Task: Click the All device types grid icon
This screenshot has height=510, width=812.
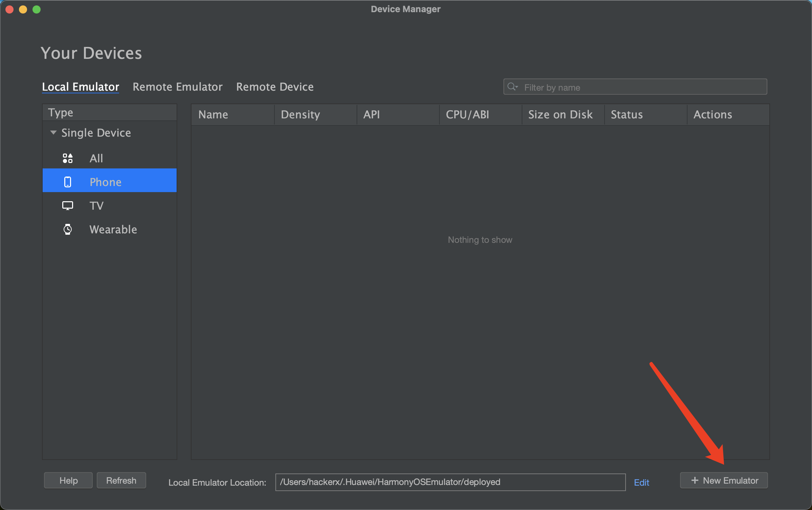Action: pyautogui.click(x=68, y=158)
